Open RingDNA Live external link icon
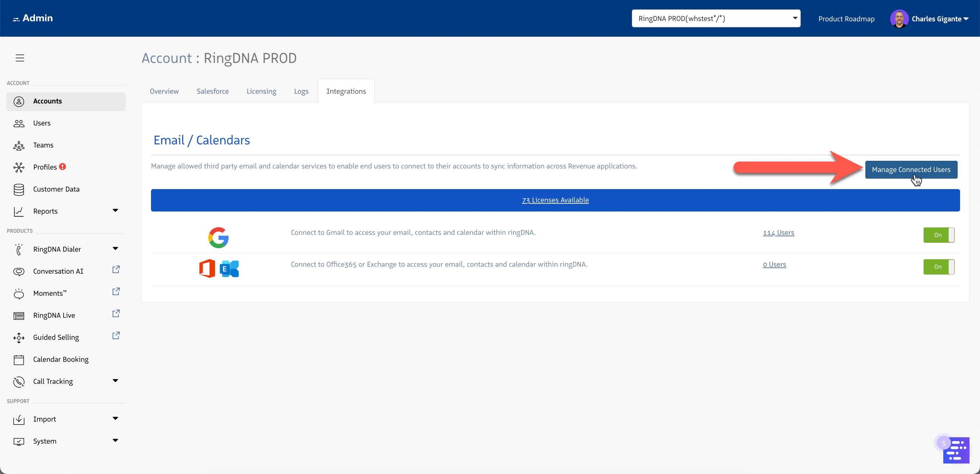Viewport: 980px width, 474px height. (x=116, y=314)
